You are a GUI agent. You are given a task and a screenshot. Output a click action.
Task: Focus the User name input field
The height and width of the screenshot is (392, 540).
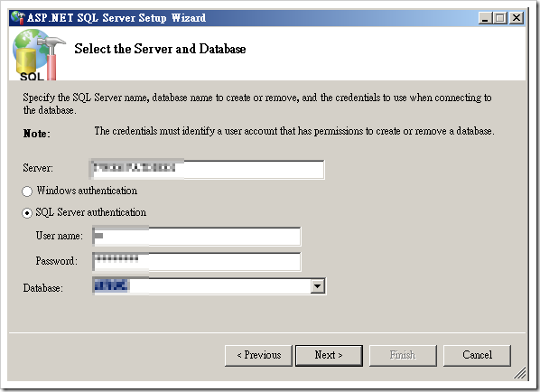(197, 237)
